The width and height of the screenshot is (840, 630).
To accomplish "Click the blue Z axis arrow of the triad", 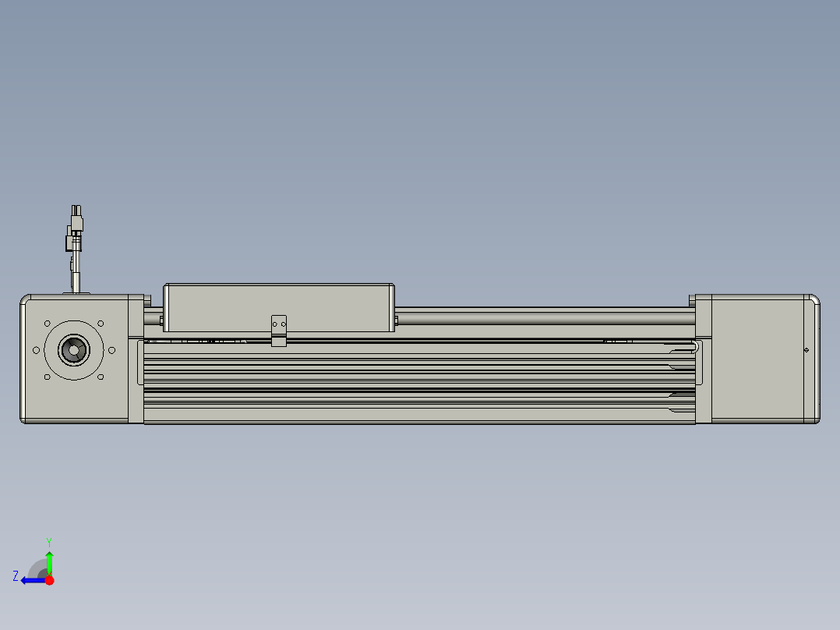I will [x=34, y=580].
